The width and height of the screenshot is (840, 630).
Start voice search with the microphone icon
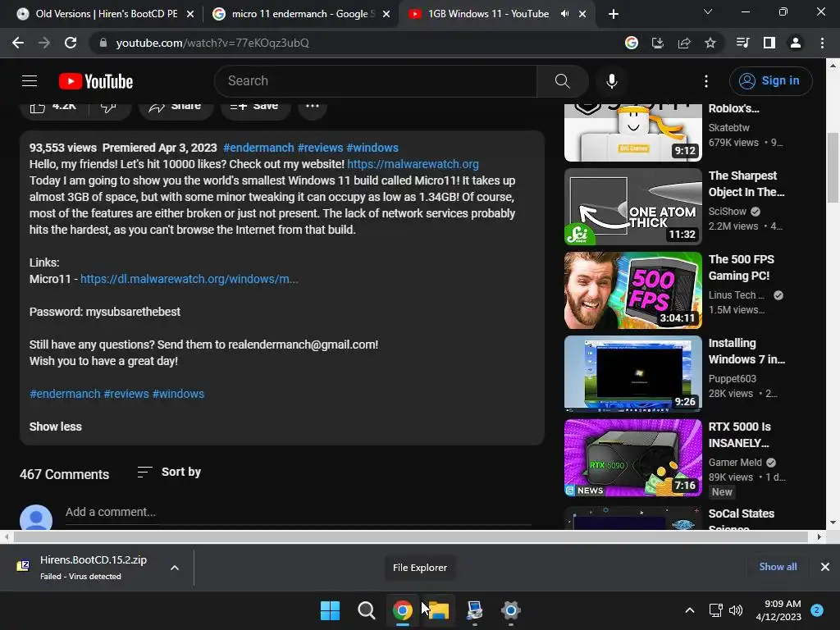pos(611,81)
